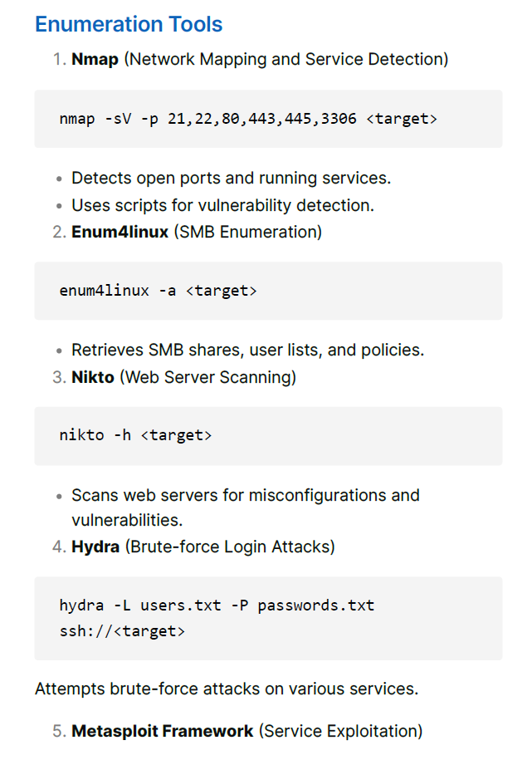Click the (Web Server Scanning) label
Viewport: 532px width, 760px height.
click(x=207, y=378)
